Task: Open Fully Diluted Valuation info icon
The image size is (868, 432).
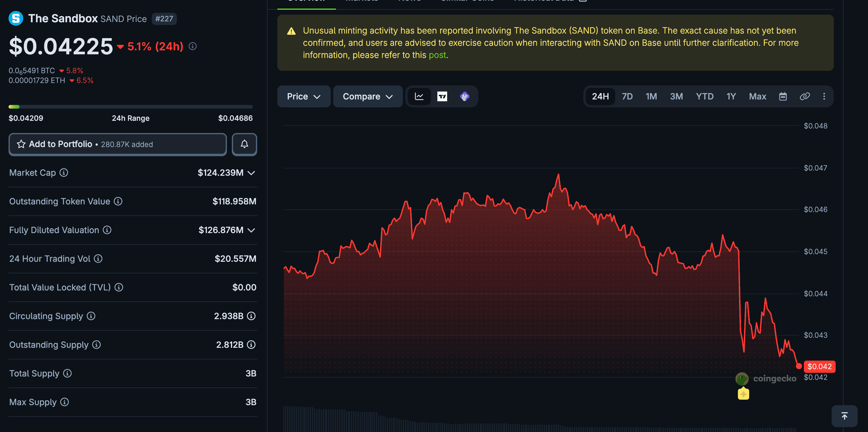Action: tap(107, 230)
